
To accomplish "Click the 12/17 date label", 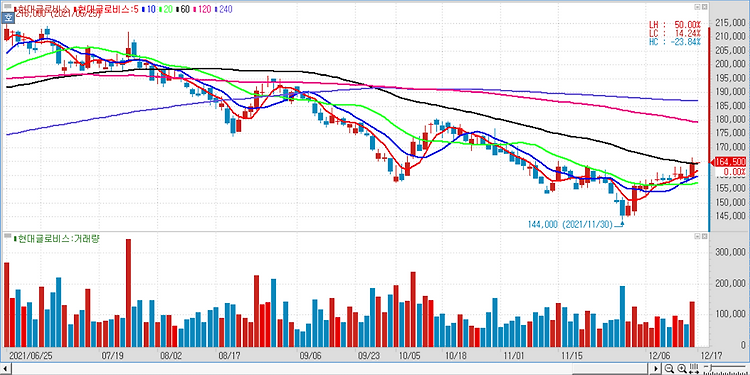I will click(x=711, y=356).
